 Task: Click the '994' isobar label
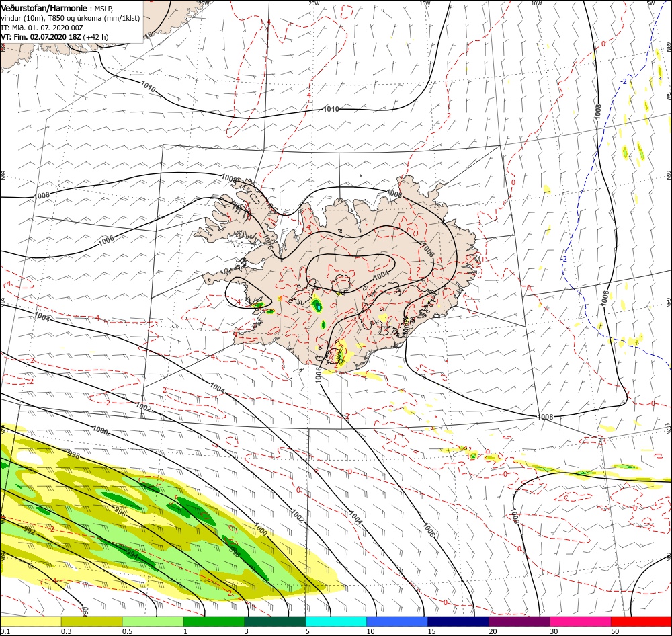tap(132, 555)
